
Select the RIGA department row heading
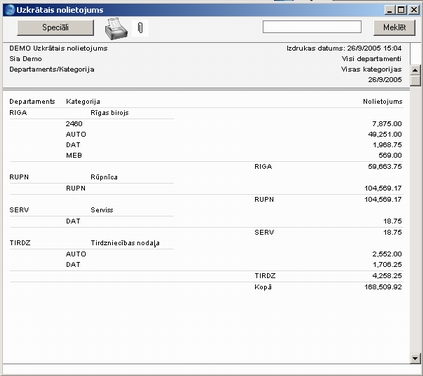click(x=18, y=113)
